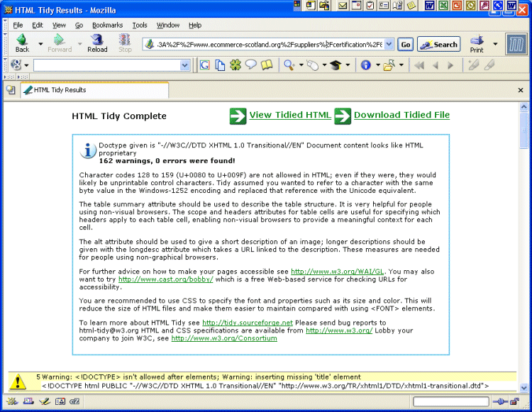This screenshot has width=532, height=412.
Task: Expand Back button history dropdown
Action: (x=40, y=44)
